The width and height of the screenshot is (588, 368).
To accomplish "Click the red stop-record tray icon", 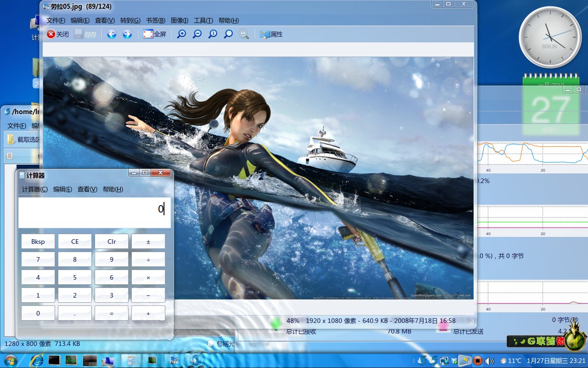I will click(x=478, y=361).
